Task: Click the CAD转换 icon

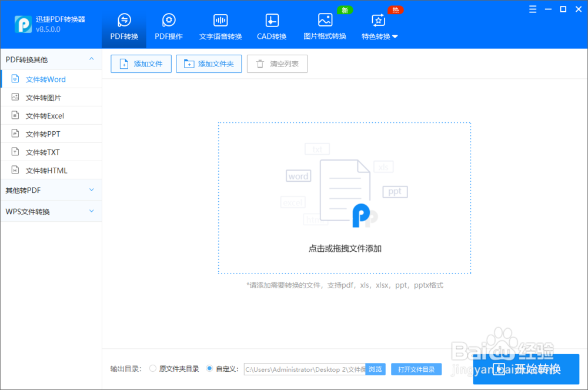Action: point(272,20)
